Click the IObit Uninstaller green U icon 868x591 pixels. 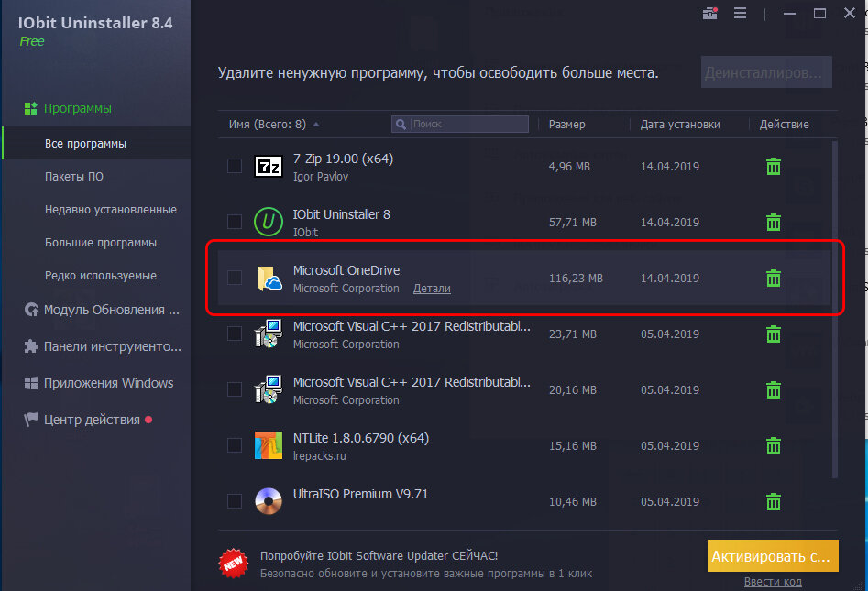(x=268, y=222)
